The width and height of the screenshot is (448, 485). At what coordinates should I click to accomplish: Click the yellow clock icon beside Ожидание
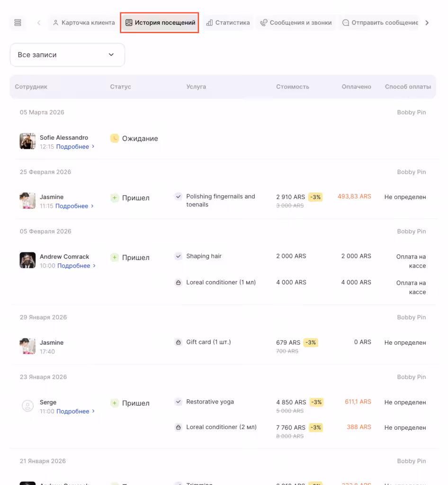click(x=115, y=138)
